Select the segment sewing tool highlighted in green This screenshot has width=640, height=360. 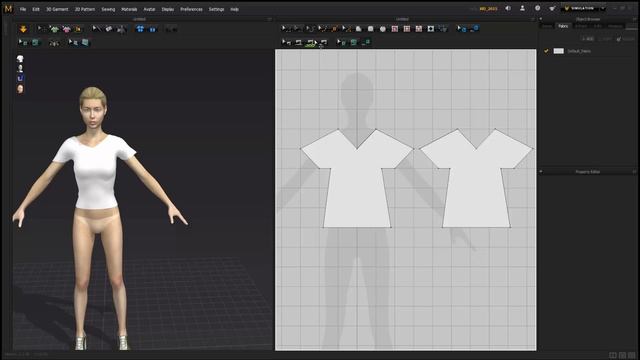tap(311, 42)
